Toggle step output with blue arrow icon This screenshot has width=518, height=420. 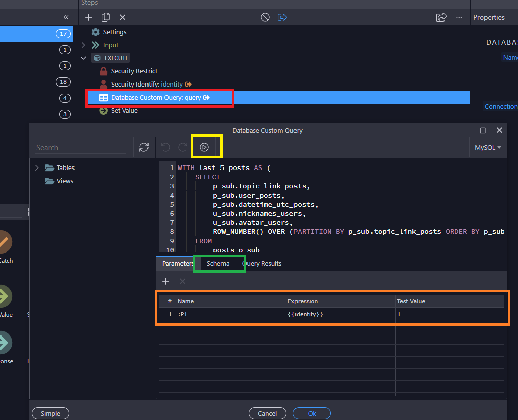pyautogui.click(x=282, y=17)
